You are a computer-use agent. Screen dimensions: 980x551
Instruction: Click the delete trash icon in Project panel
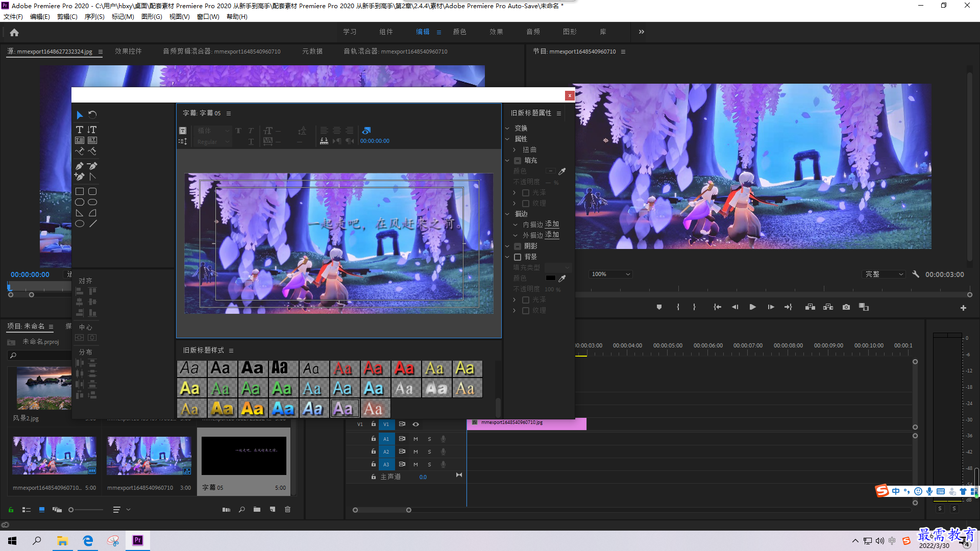(287, 509)
